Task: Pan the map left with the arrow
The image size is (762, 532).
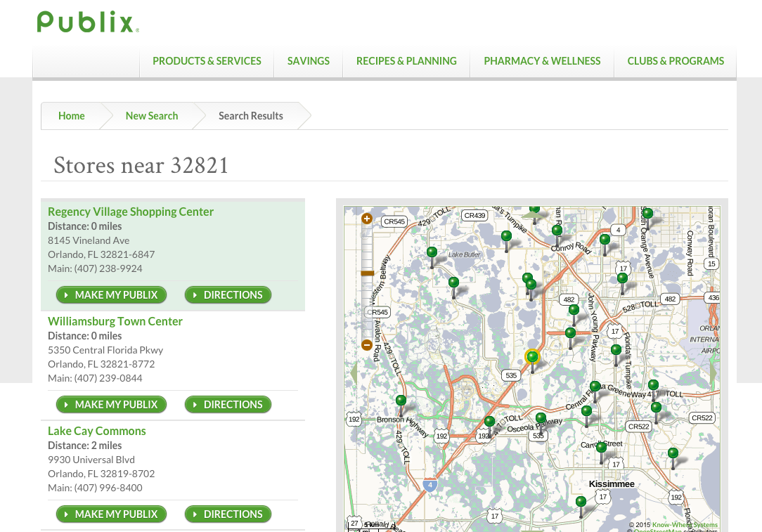Action: [354, 373]
